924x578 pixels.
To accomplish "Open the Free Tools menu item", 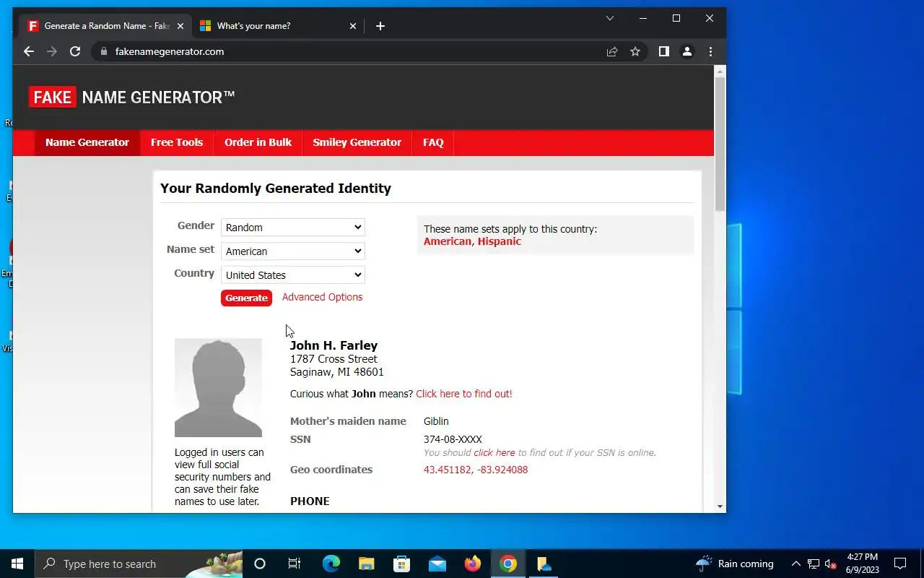I will click(x=177, y=142).
